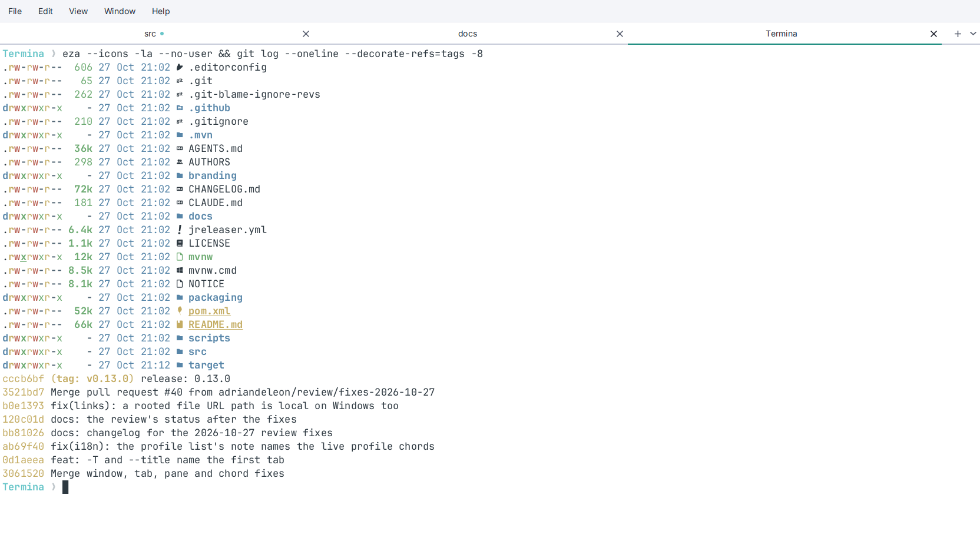Select the Termina tab
The width and height of the screenshot is (980, 551).
pyautogui.click(x=781, y=34)
